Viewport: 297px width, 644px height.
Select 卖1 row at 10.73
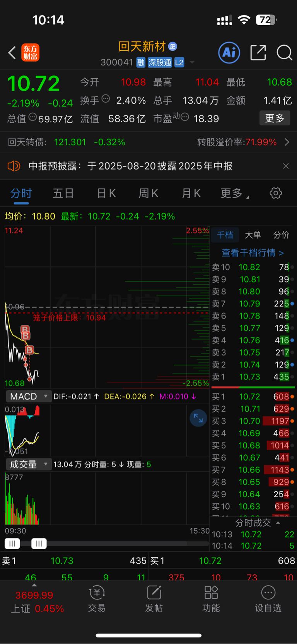pos(253,377)
